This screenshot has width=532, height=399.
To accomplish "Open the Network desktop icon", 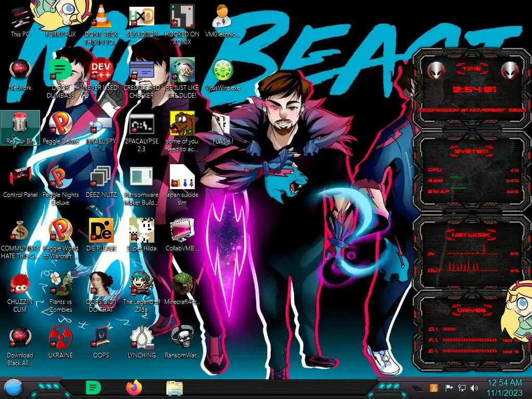I will (20, 75).
